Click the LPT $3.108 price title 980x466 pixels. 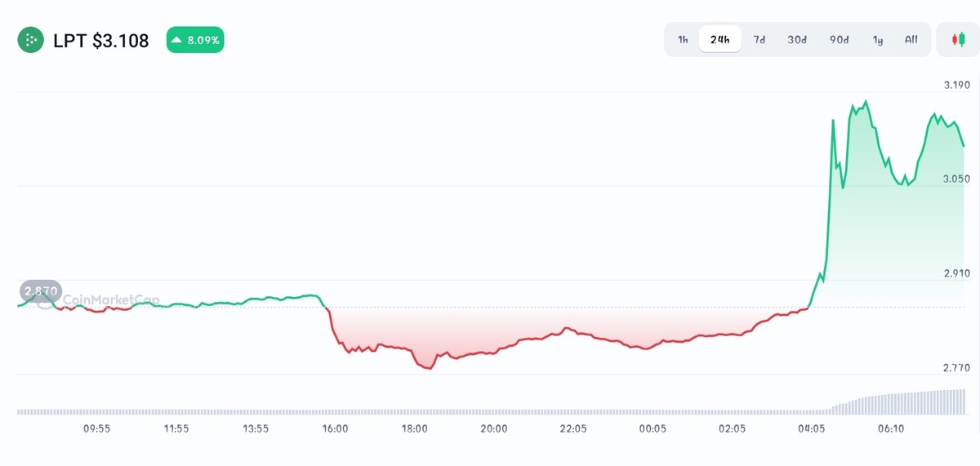tap(101, 40)
